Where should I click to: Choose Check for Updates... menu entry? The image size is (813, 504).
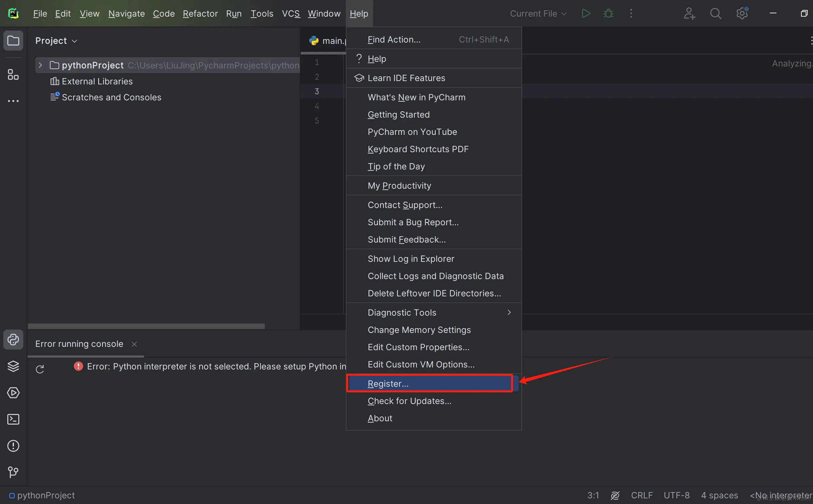coord(409,401)
